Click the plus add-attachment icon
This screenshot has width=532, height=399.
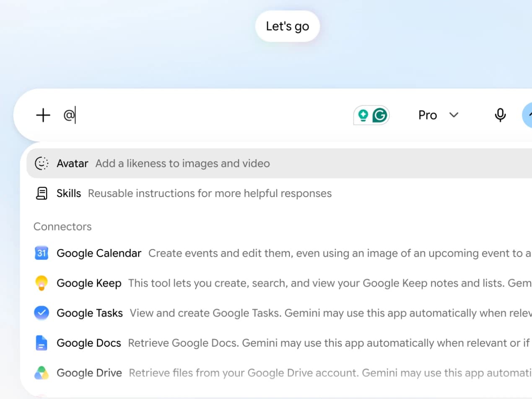point(43,115)
